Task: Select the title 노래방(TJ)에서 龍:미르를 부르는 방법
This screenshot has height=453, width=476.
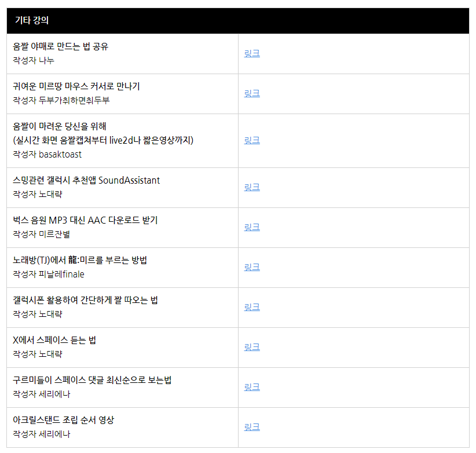Action: [80, 260]
